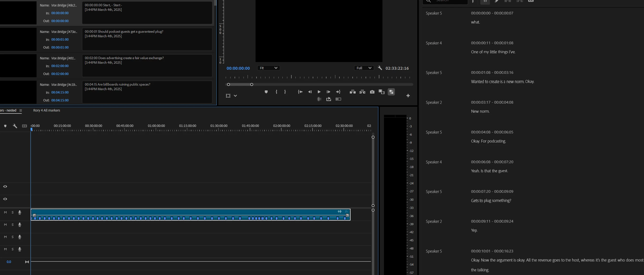Click the Export Frame camera icon
644x275 pixels.
(x=372, y=92)
